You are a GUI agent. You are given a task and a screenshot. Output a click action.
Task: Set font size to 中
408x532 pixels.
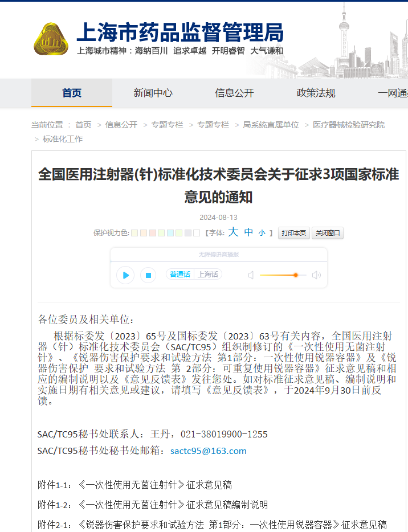[x=248, y=232]
